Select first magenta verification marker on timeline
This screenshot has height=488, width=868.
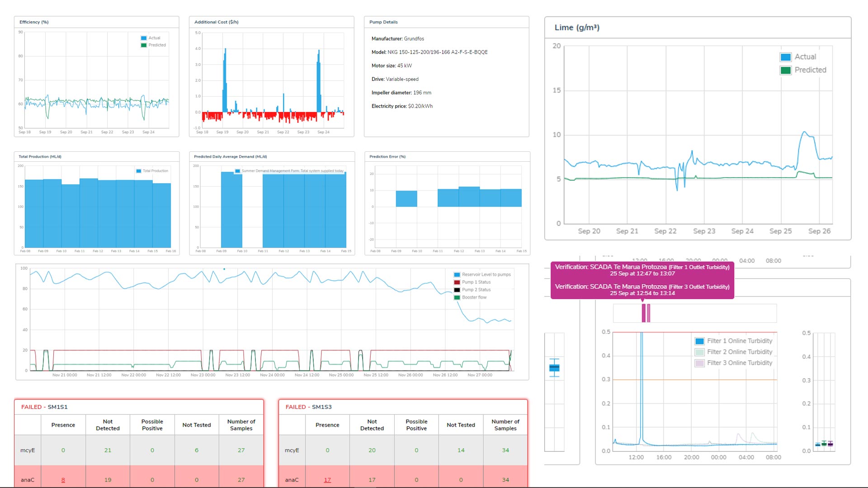pyautogui.click(x=644, y=313)
